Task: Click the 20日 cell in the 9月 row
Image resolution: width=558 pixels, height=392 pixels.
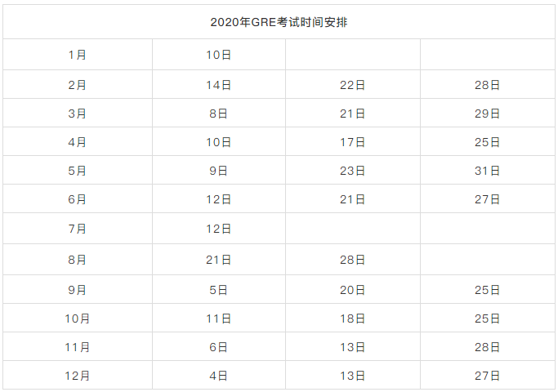Action: pyautogui.click(x=353, y=289)
